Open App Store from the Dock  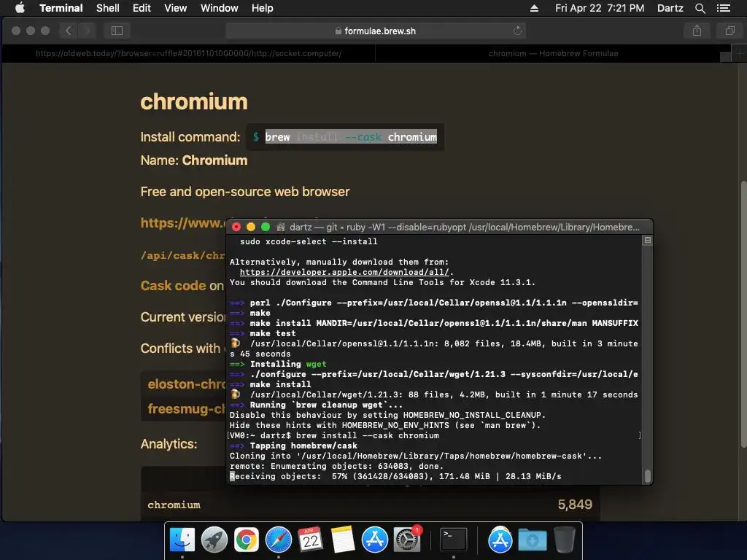click(375, 540)
